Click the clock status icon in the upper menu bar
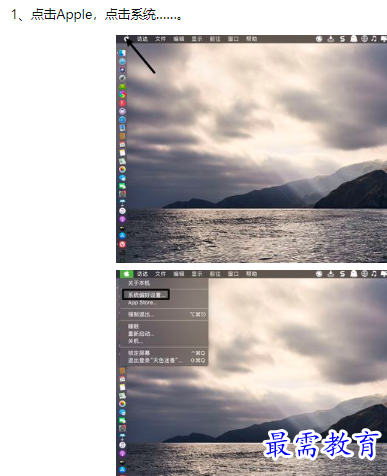This screenshot has width=387, height=476. 319,39
